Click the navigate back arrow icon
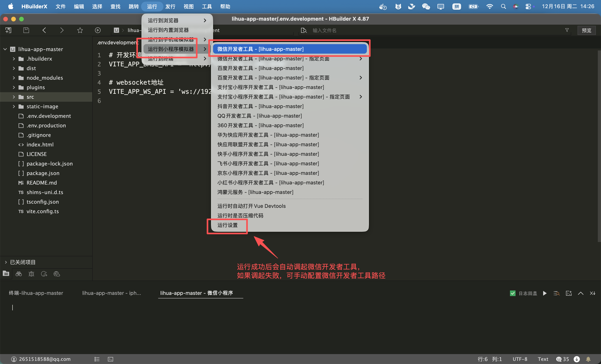Screen dimensions: 601x364 44,30
